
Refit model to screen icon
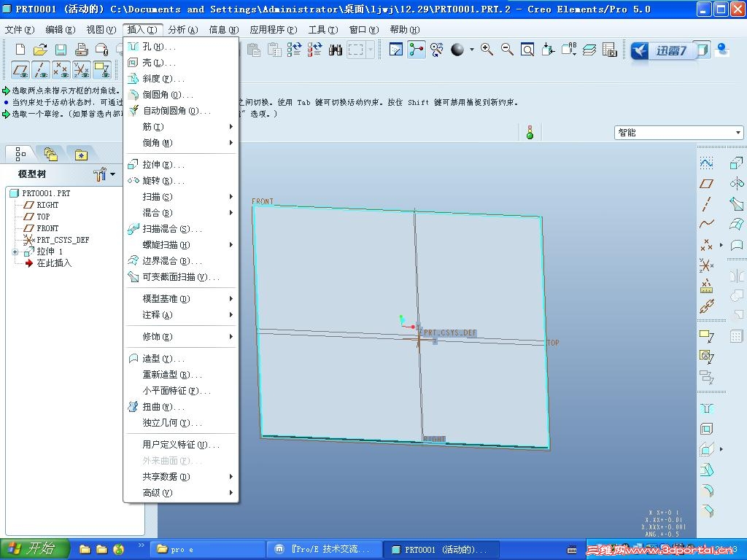[527, 50]
